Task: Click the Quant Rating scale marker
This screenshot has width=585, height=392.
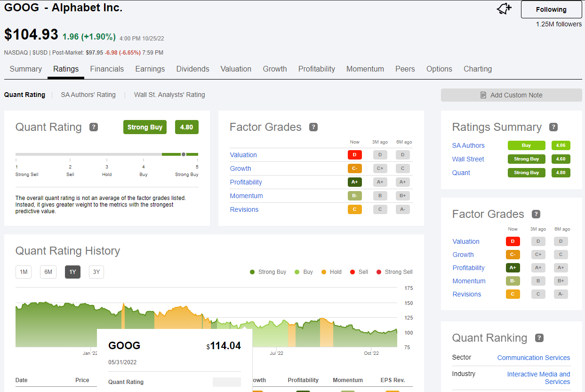Action: point(184,154)
